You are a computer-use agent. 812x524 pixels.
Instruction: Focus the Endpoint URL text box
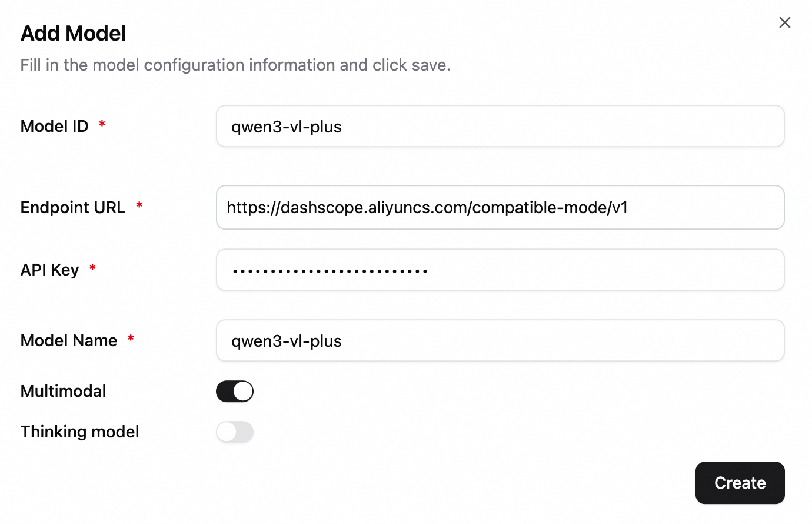[500, 208]
